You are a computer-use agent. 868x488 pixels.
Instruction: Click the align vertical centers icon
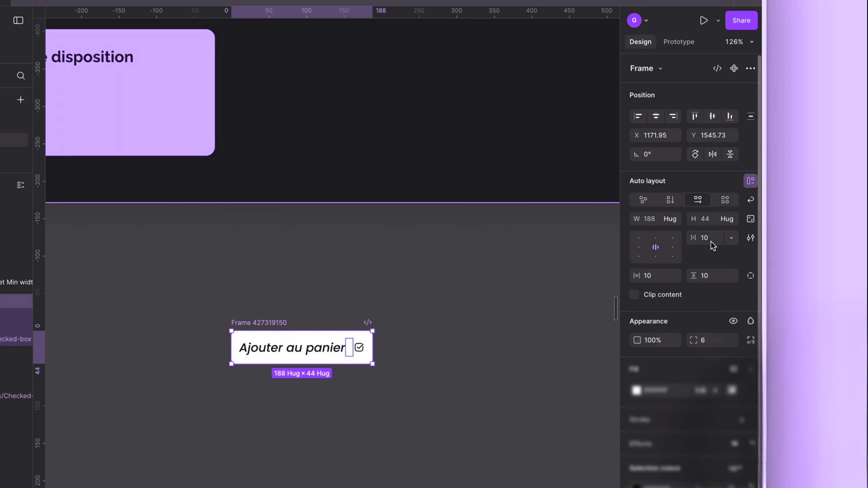[712, 116]
